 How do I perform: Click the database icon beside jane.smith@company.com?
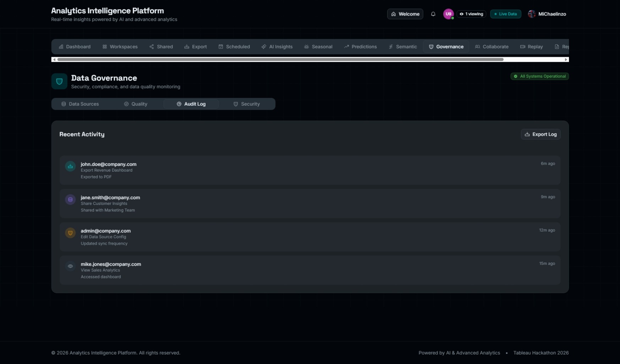(x=70, y=200)
